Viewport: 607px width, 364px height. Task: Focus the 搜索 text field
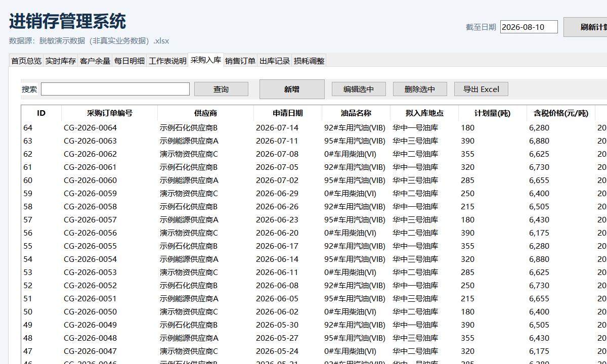115,89
